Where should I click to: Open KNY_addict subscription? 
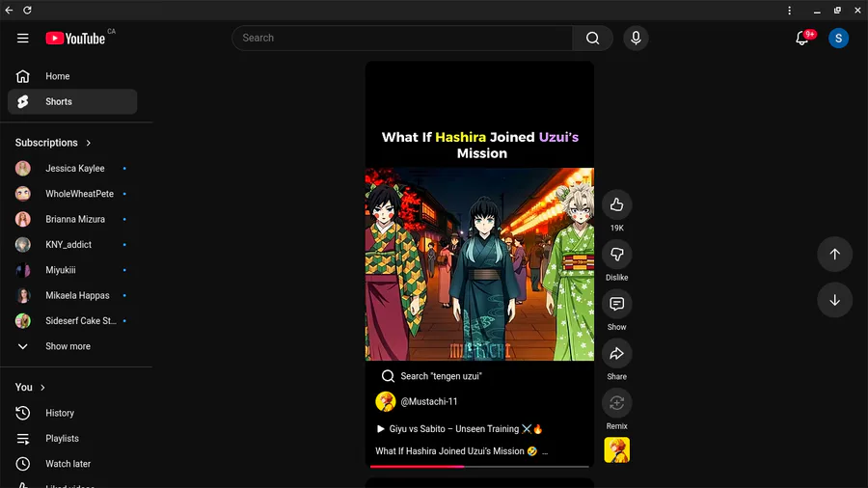click(x=72, y=245)
